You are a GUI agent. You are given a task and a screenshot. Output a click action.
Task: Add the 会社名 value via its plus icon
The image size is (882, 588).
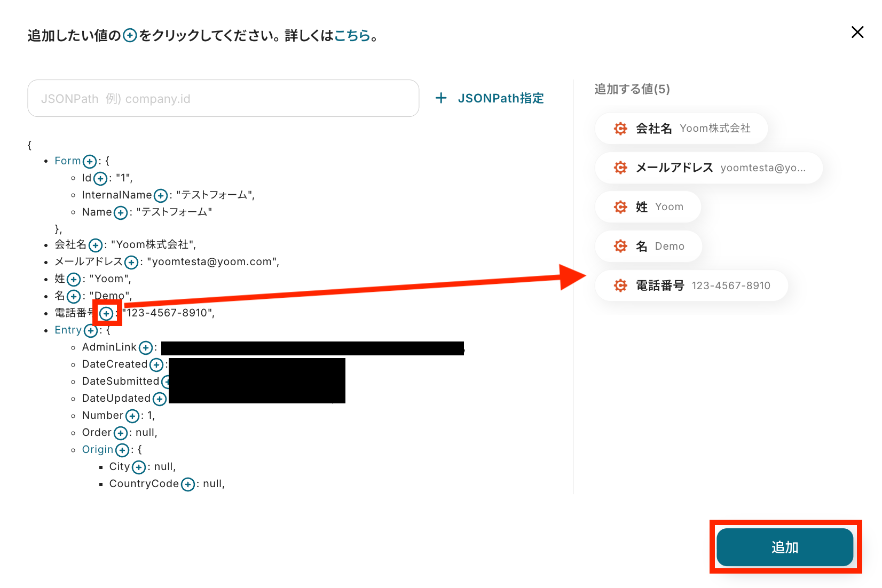[x=96, y=245]
